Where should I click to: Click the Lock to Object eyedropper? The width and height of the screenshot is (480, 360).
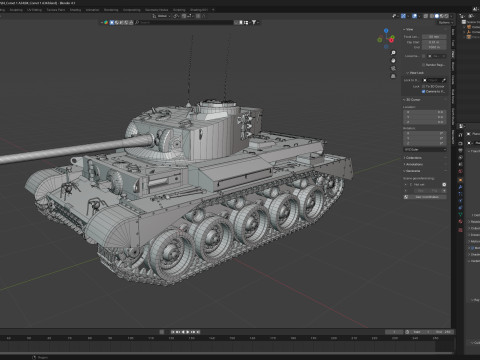(444, 80)
